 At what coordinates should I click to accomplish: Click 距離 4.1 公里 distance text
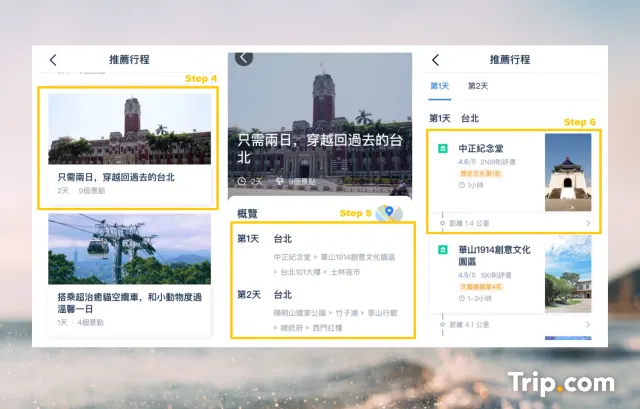tap(469, 325)
